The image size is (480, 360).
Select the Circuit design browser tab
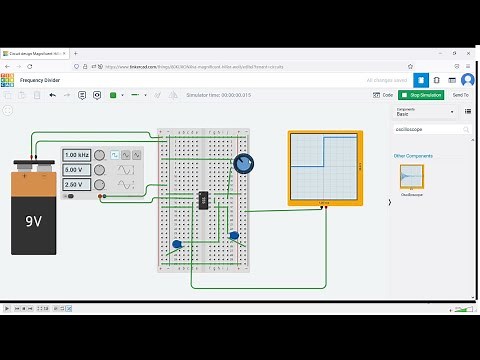pos(35,53)
